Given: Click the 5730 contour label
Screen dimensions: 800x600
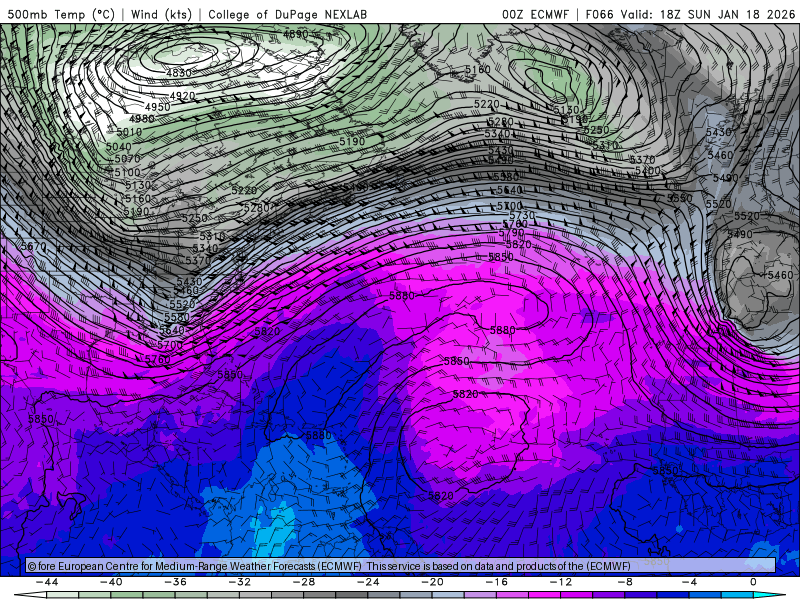Looking at the screenshot, I should [522, 216].
